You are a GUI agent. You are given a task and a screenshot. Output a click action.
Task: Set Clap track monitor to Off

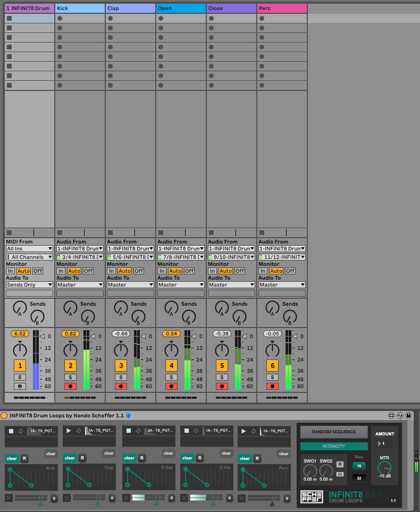click(139, 271)
